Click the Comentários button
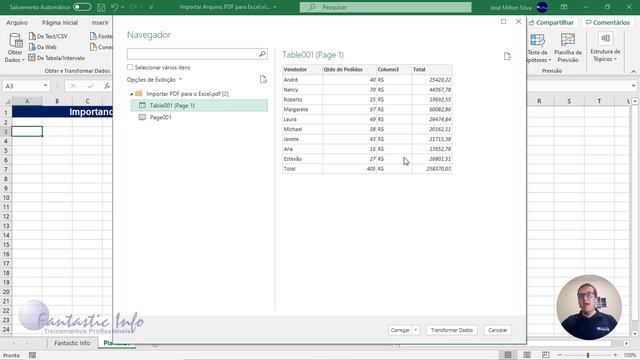 pos(607,22)
